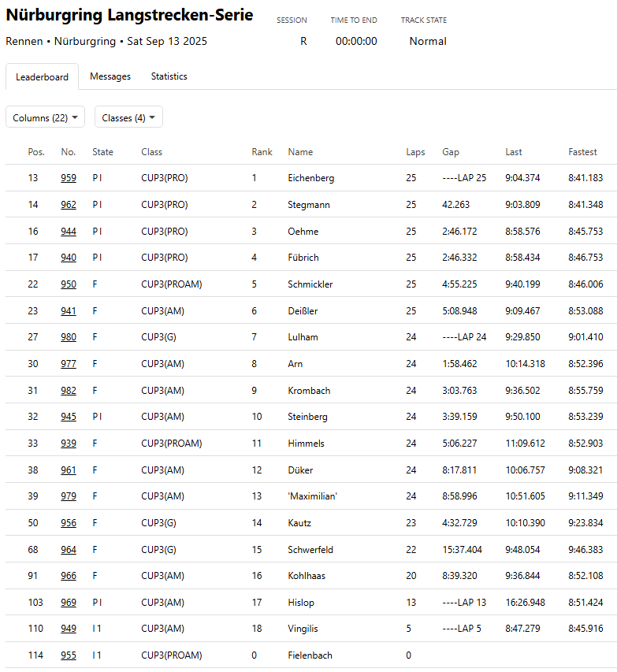The image size is (617, 672).
Task: Click the State column header
Action: (103, 152)
